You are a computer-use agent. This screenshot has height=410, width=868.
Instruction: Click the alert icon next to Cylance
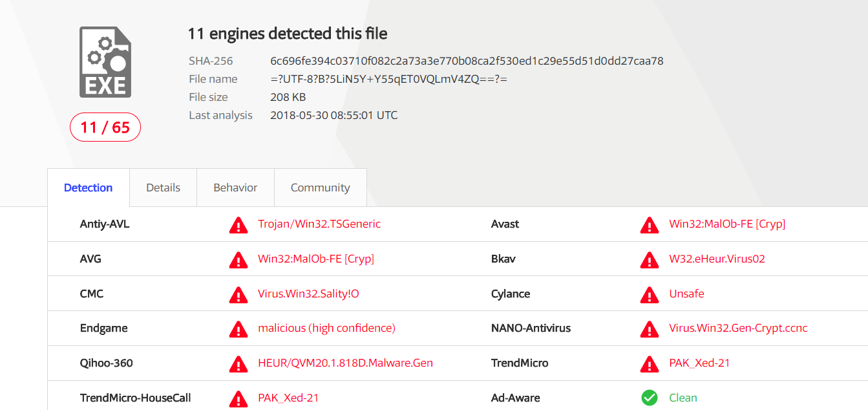click(650, 295)
